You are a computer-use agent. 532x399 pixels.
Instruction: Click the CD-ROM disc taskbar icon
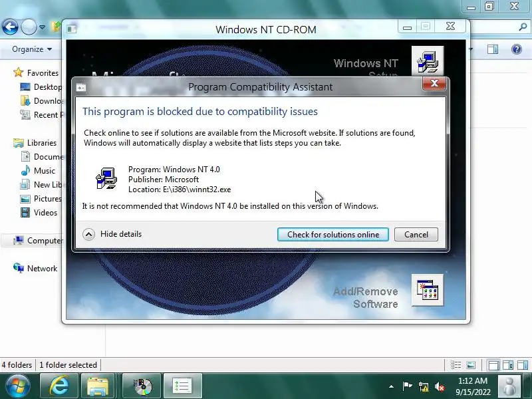(142, 386)
